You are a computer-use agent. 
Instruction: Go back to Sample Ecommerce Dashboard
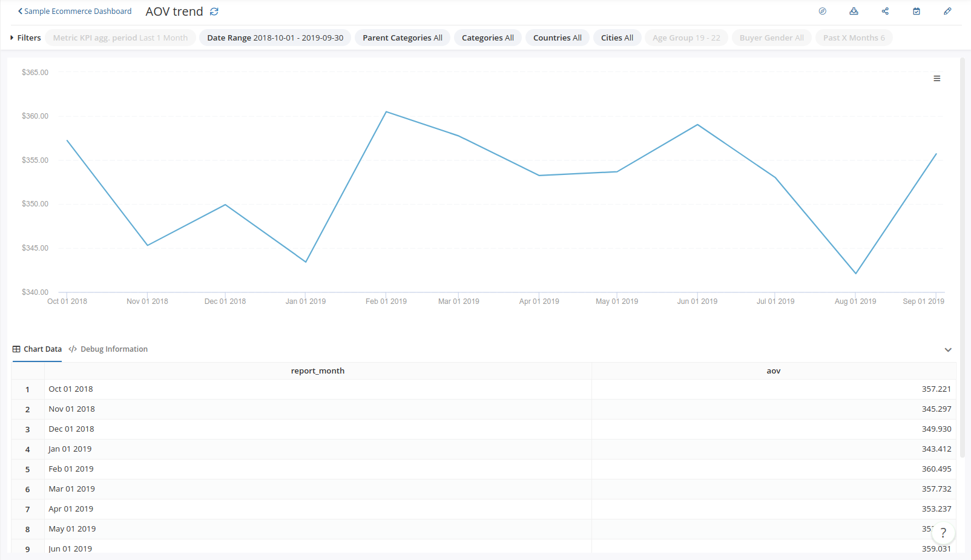click(x=74, y=12)
